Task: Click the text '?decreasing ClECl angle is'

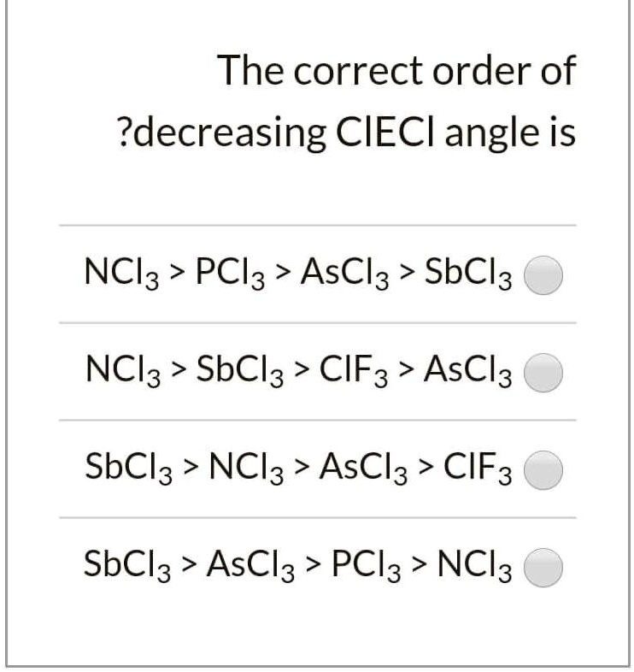Action: (344, 133)
